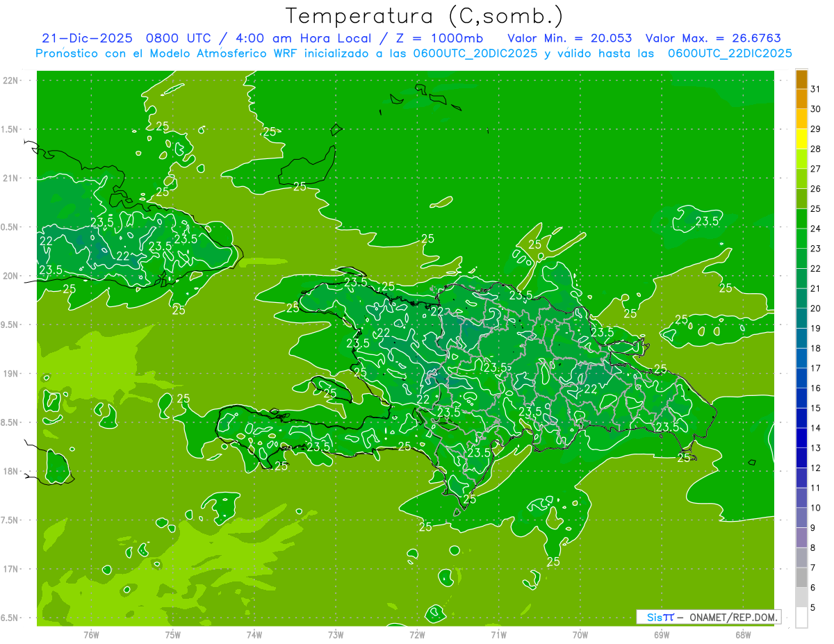Click the '10' value on the color scale
Viewport: 834px width, 644px height.
coord(816,509)
